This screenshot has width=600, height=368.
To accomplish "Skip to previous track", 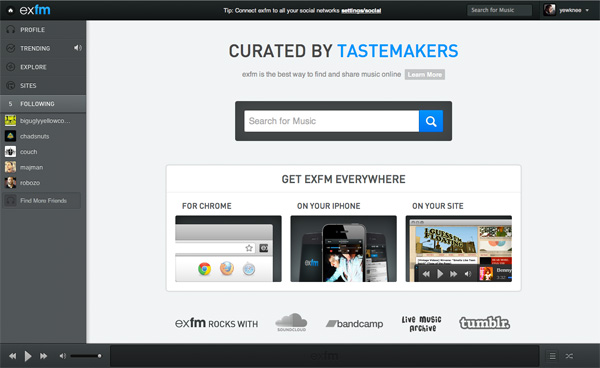I will [13, 356].
